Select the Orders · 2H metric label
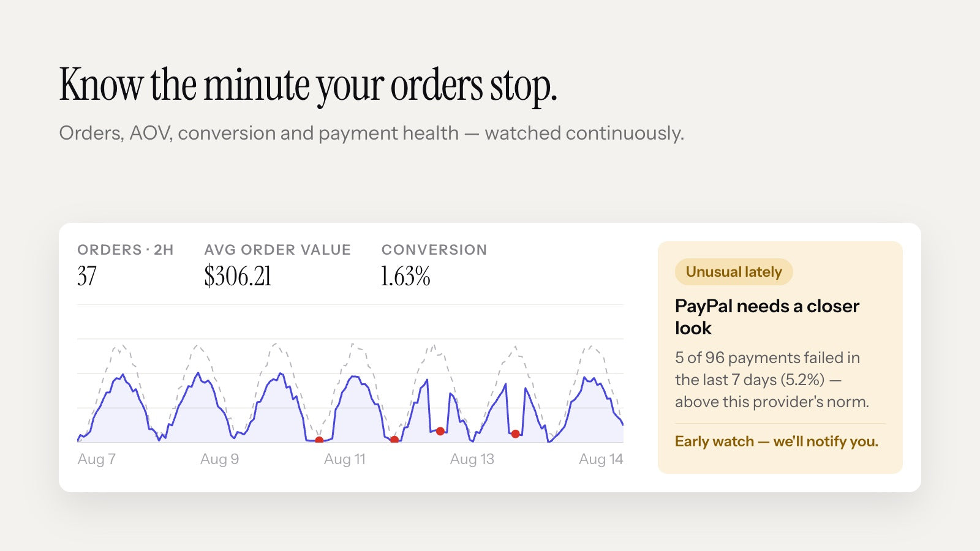 pos(126,250)
